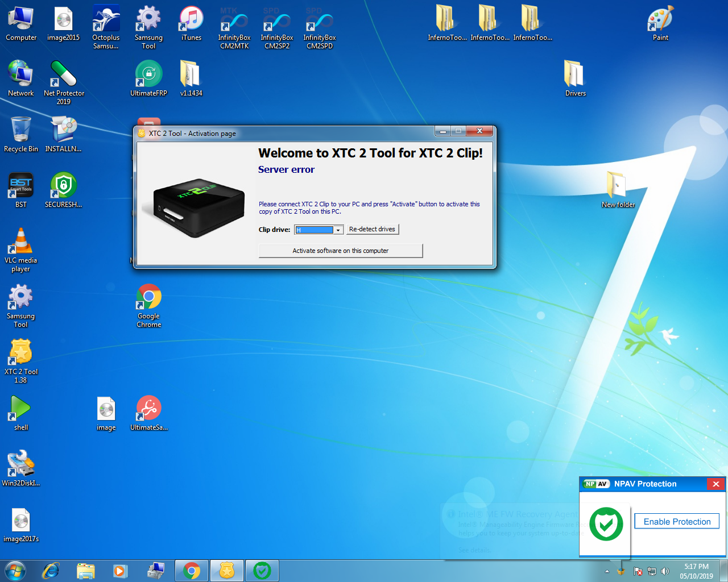Viewport: 728px width, 582px height.
Task: Launch InfinityBox CM2SPD shortcut
Action: (x=320, y=27)
